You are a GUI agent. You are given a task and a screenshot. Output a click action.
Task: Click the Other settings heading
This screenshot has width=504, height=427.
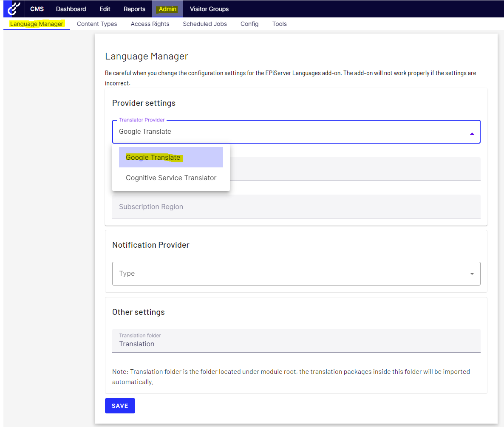coord(138,312)
